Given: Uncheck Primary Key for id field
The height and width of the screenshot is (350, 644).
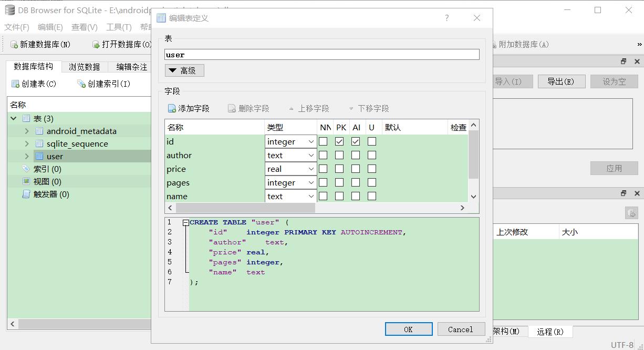Looking at the screenshot, I should (339, 141).
